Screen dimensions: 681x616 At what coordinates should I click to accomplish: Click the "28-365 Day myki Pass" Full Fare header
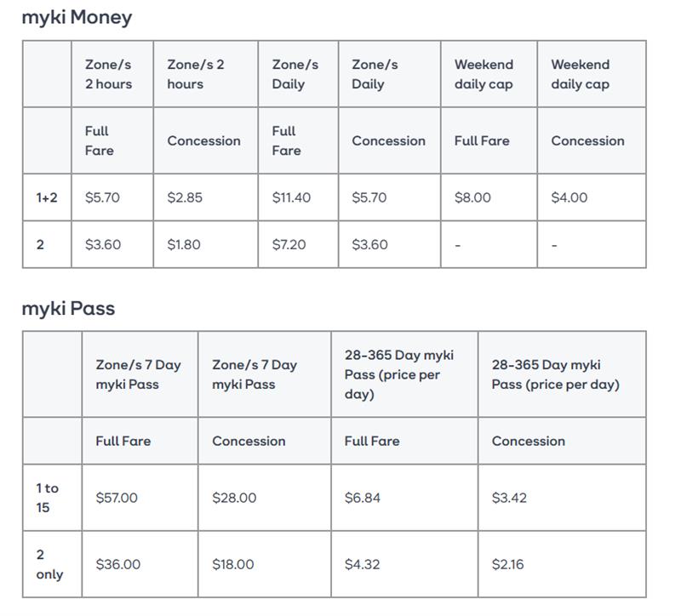[398, 374]
